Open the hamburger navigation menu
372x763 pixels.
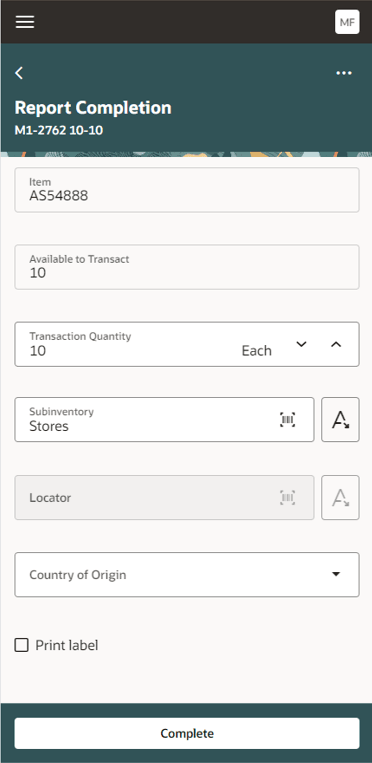(x=25, y=22)
